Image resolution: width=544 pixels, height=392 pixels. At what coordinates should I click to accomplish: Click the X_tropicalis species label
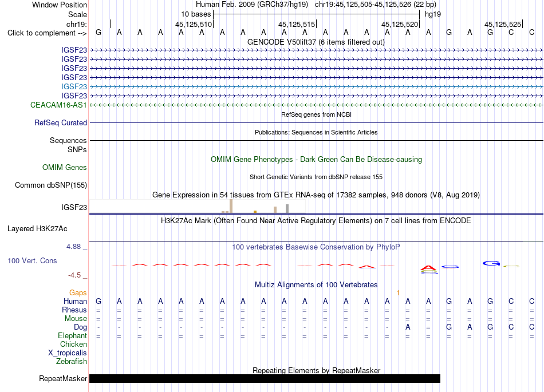[68, 353]
